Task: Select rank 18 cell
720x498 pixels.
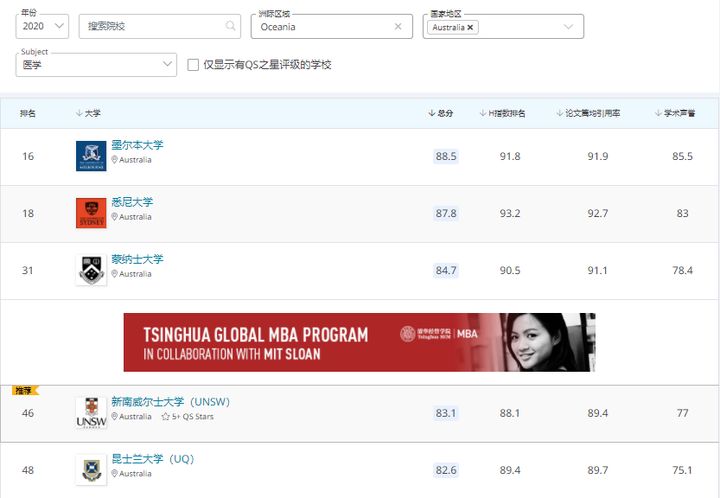Action: (x=28, y=213)
